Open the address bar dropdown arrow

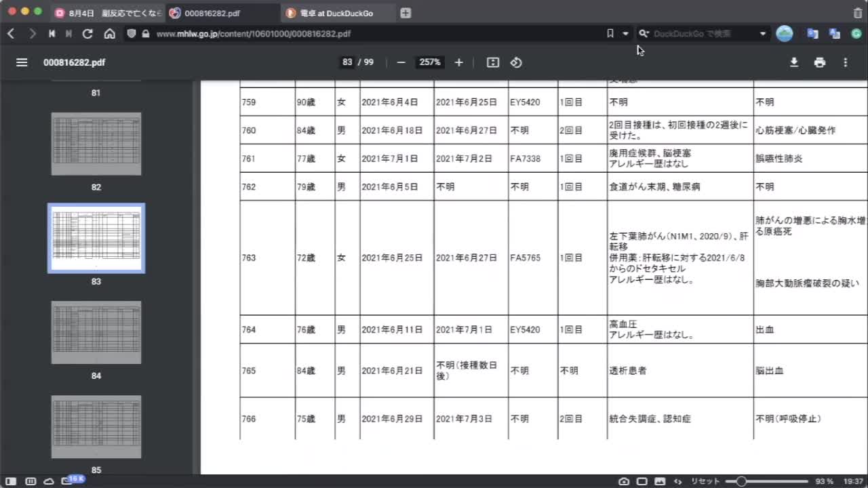pyautogui.click(x=625, y=33)
